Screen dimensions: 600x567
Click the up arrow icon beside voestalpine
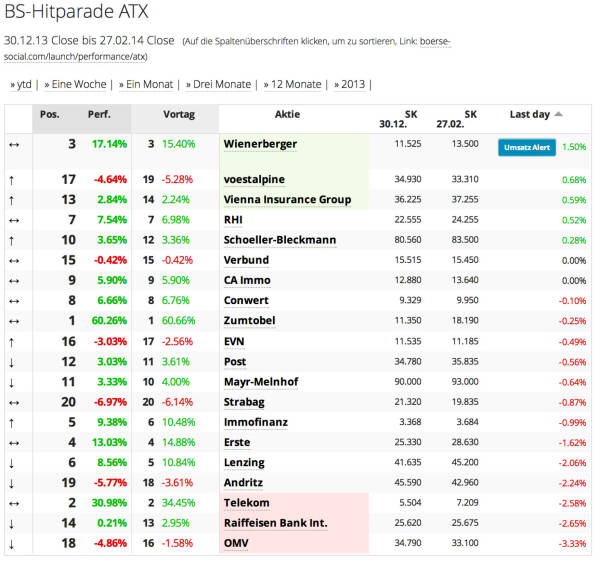[x=11, y=179]
